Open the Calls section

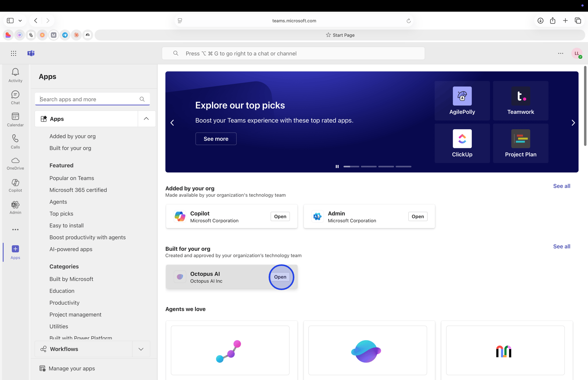[15, 141]
